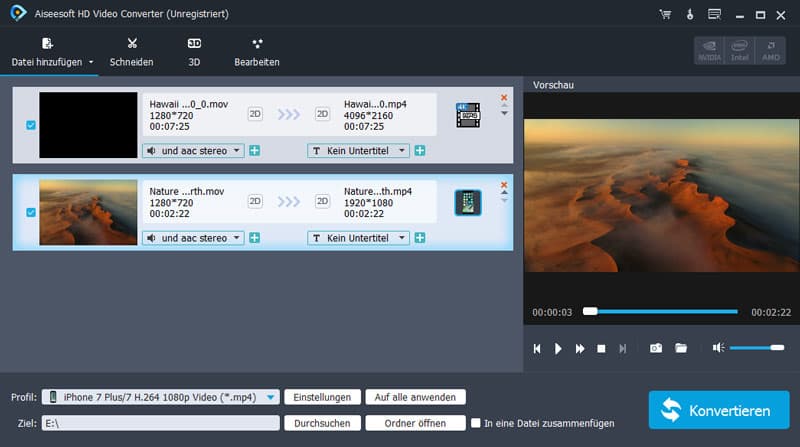Open the Profil dropdown list

[x=161, y=397]
